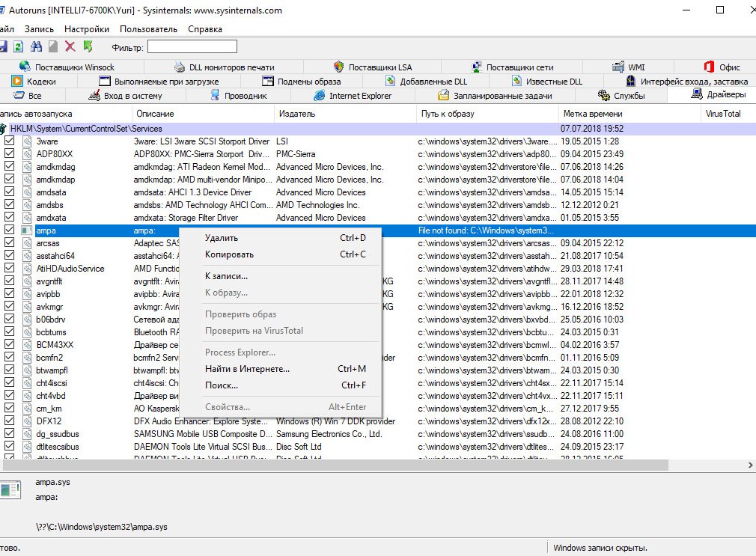Viewport: 756px width, 556px height.
Task: Click the file icon beside asstahci64
Action: click(x=27, y=256)
